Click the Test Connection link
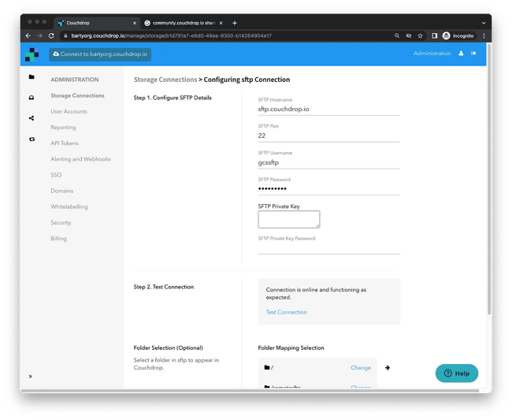The width and height of the screenshot is (512, 420). tap(287, 312)
